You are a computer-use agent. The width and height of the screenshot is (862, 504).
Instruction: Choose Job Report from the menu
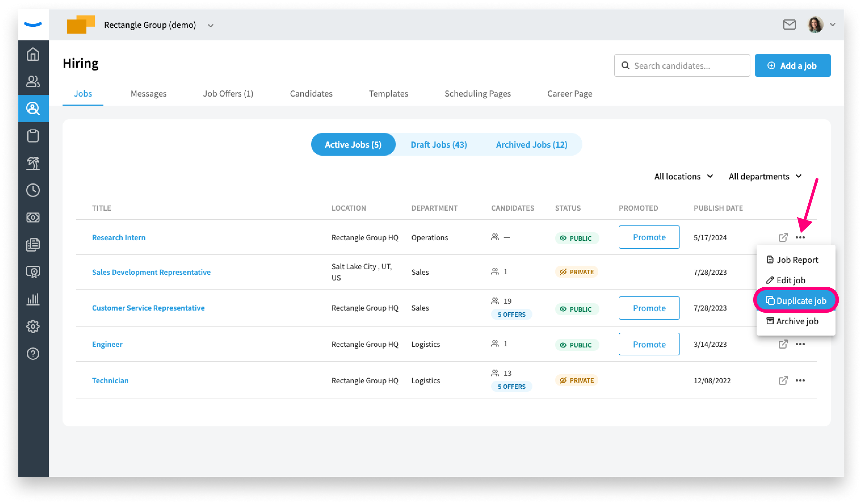[x=792, y=260]
